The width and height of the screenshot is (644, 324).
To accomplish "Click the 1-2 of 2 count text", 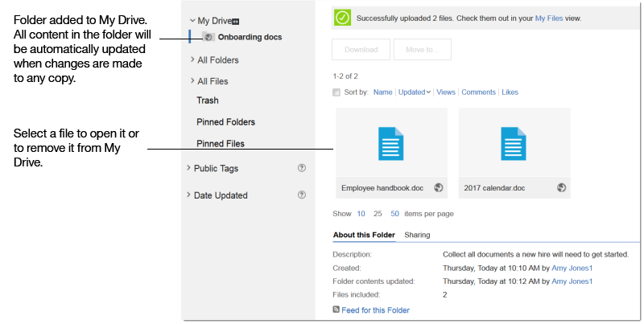I will coord(345,76).
